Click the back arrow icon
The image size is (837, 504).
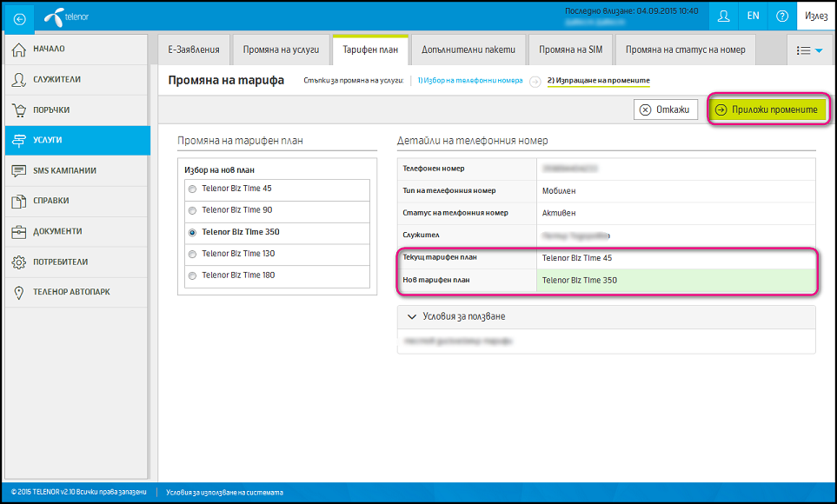coord(19,19)
